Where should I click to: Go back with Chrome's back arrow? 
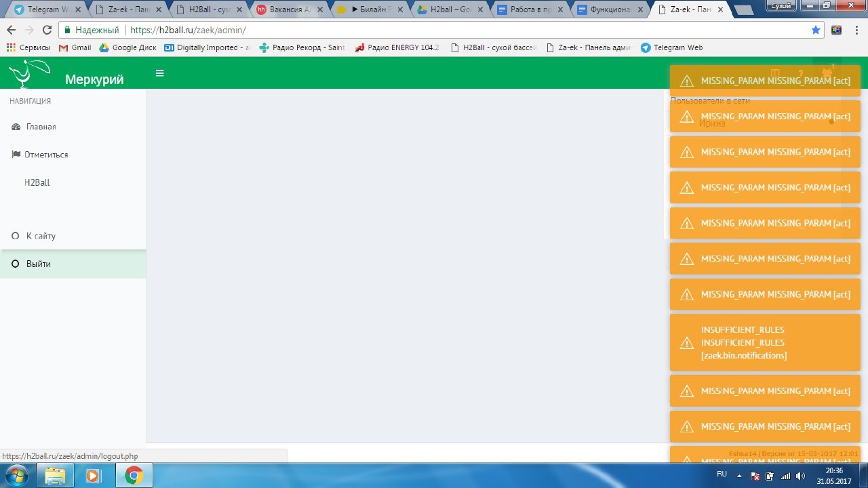tap(11, 30)
